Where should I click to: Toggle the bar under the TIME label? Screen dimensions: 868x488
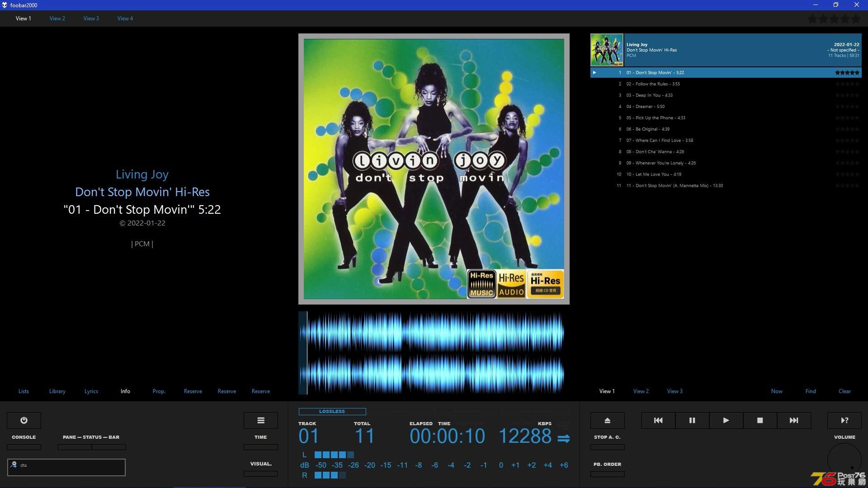point(261,447)
